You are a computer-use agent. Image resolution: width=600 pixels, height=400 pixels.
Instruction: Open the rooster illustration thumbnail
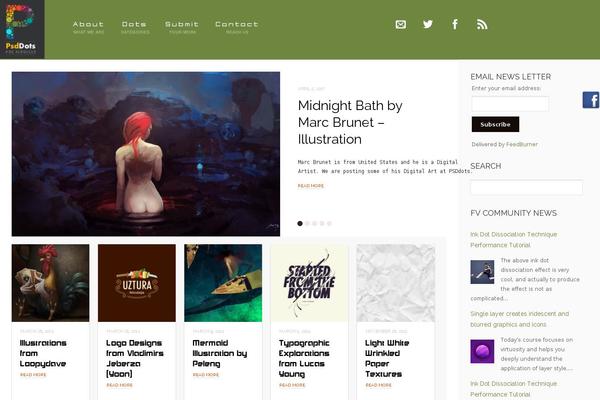coord(51,283)
